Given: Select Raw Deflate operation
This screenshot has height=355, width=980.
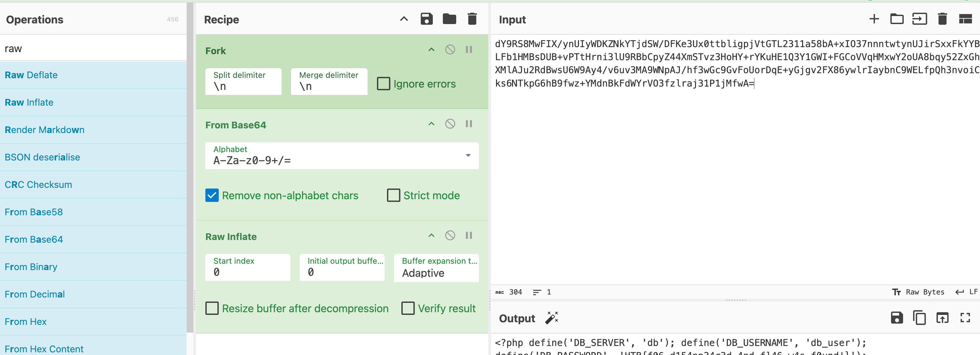Looking at the screenshot, I should (x=93, y=75).
